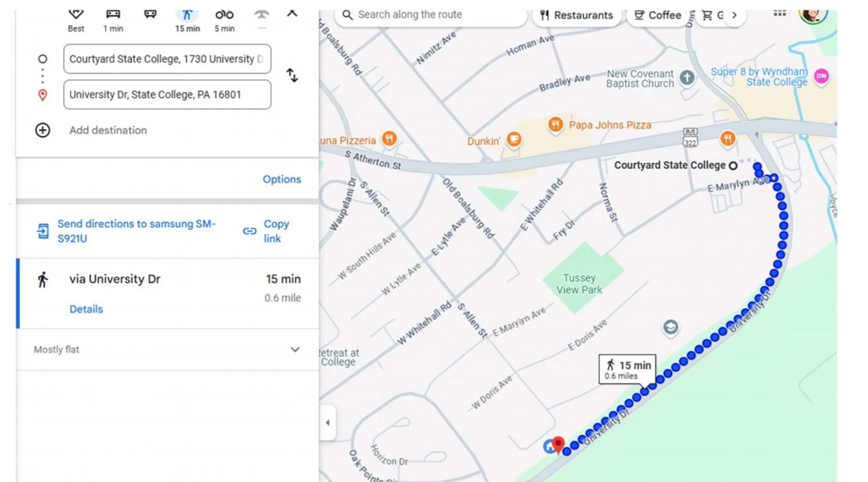The image size is (868, 482).
Task: Click Copy link
Action: [276, 231]
